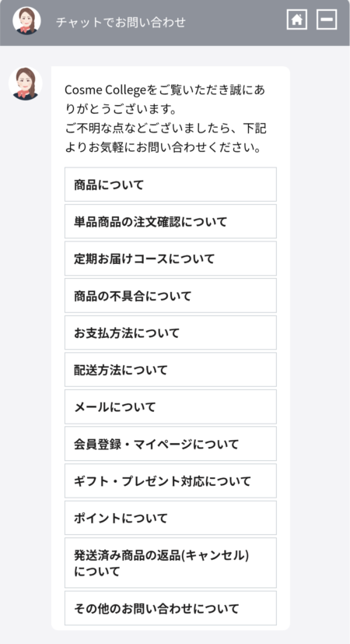This screenshot has height=644, width=350.
Task: Choose お支払方法について
Action: pyautogui.click(x=170, y=333)
